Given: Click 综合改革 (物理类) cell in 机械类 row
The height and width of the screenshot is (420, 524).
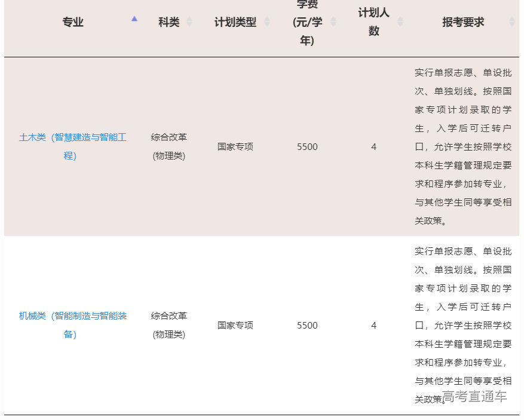Looking at the screenshot, I should 168,325.
